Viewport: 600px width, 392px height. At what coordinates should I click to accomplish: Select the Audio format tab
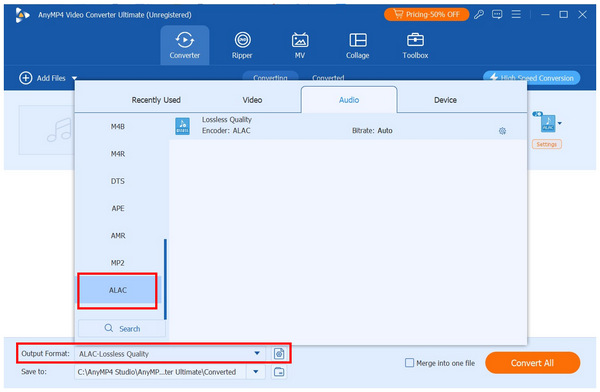coord(349,100)
